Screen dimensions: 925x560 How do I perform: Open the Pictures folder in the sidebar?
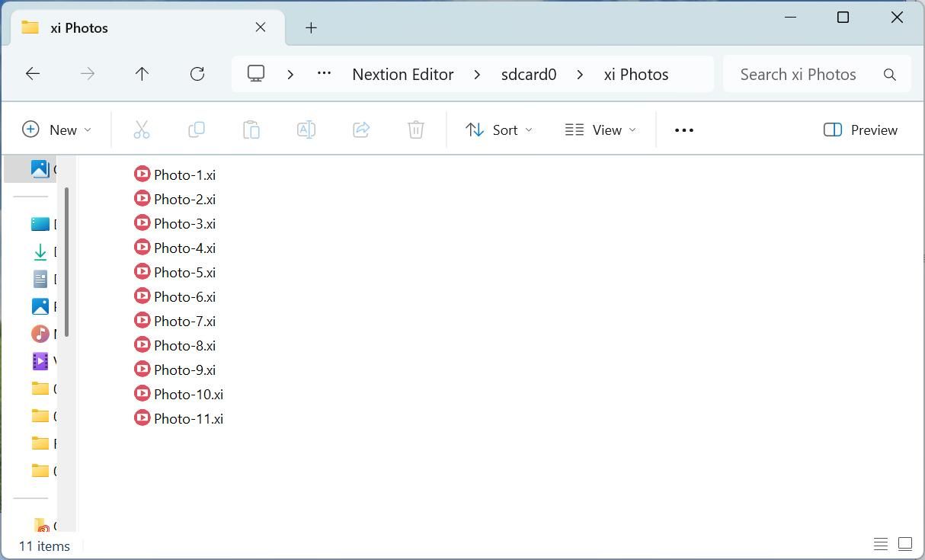click(x=40, y=306)
